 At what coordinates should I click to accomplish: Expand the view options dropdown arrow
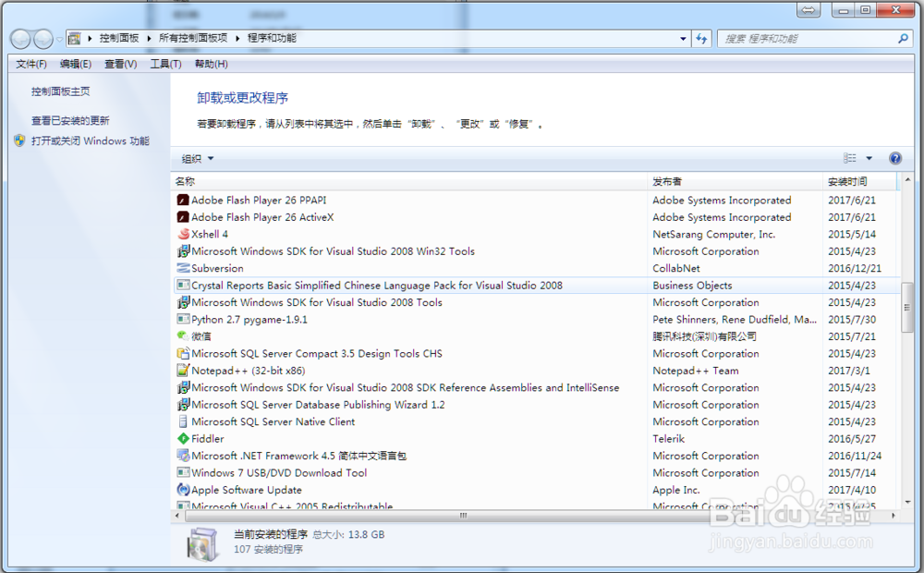tap(869, 158)
